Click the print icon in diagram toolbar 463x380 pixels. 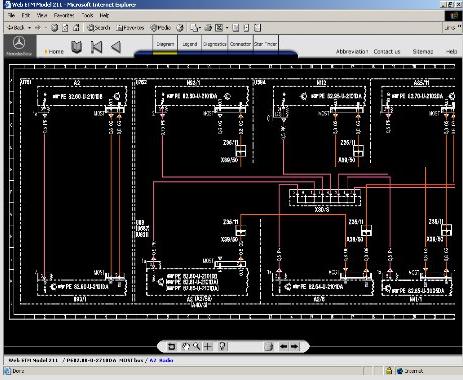[x=269, y=347]
